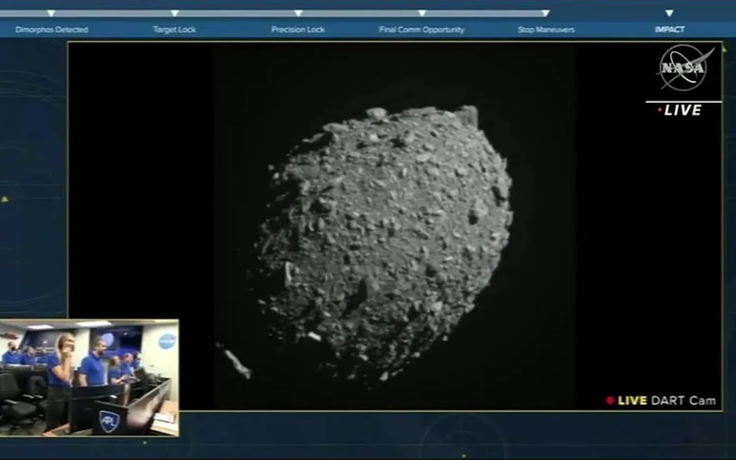736x460 pixels.
Task: Click the red dot beside LIVE DART Cam
Action: [x=610, y=400]
